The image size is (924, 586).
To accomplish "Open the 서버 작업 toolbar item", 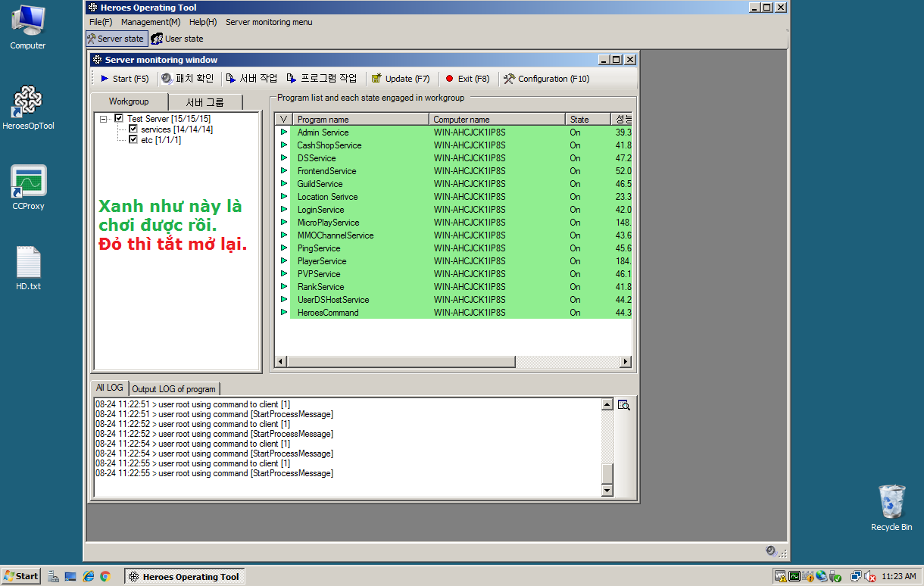I will pyautogui.click(x=252, y=79).
